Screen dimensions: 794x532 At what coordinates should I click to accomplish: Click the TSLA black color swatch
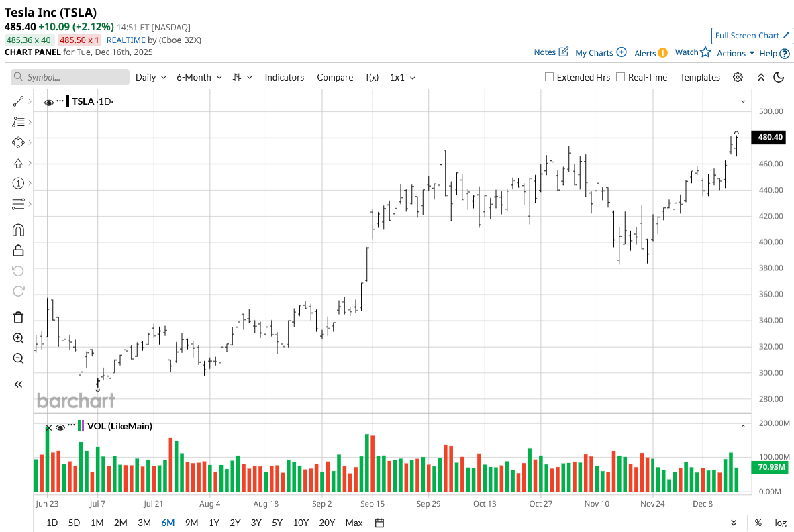68,101
